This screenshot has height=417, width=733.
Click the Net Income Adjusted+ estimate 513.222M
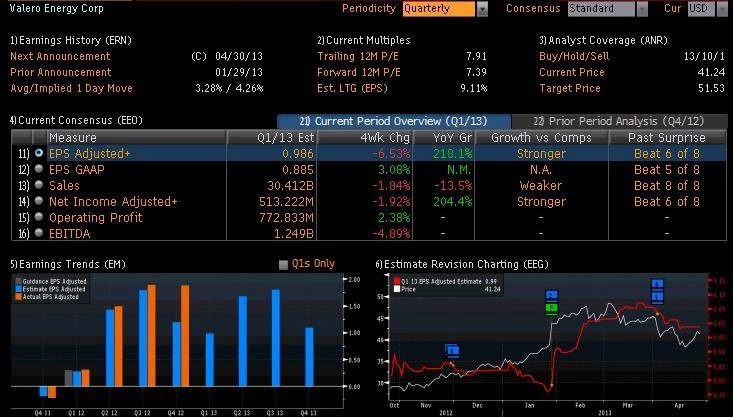[x=287, y=201]
